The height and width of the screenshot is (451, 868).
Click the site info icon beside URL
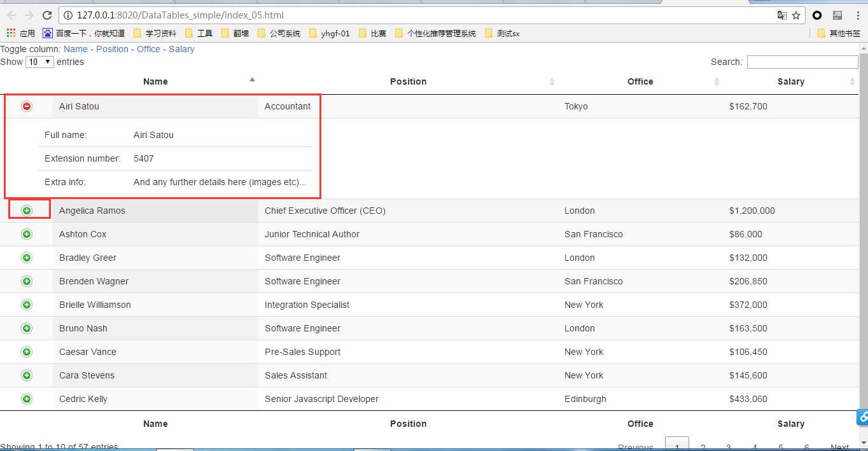(68, 15)
